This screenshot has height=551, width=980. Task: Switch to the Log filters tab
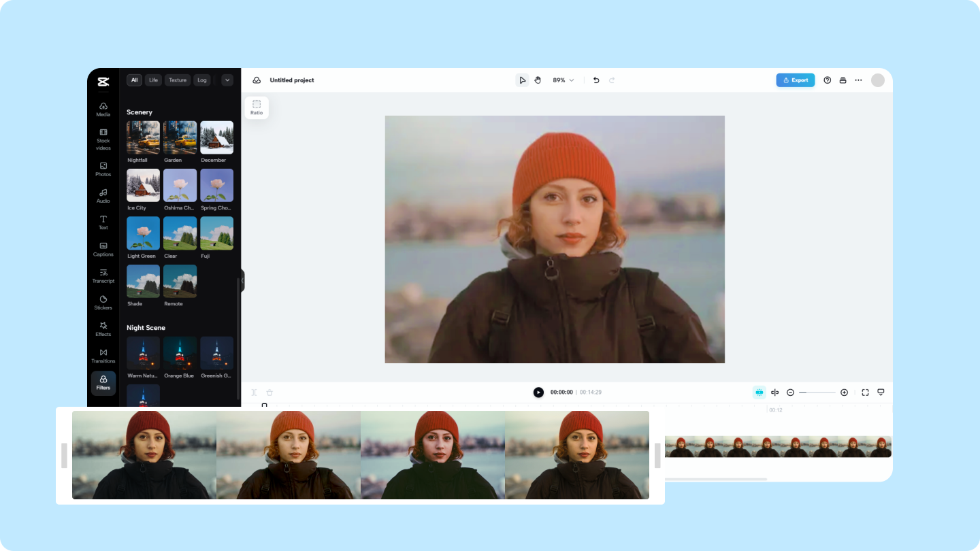click(202, 80)
